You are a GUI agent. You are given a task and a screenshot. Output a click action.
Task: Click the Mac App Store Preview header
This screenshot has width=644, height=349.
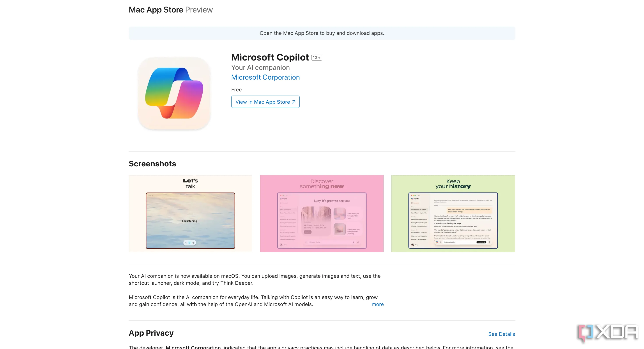(x=170, y=10)
